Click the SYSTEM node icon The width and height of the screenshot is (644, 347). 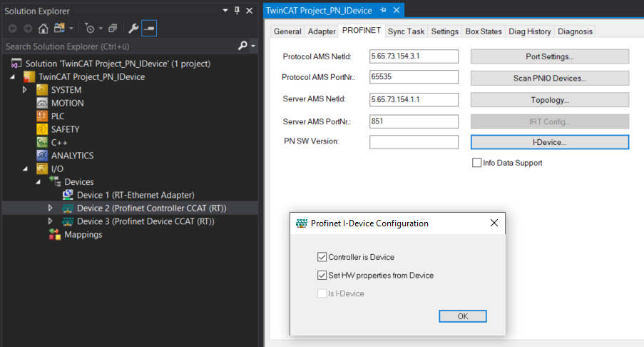42,90
